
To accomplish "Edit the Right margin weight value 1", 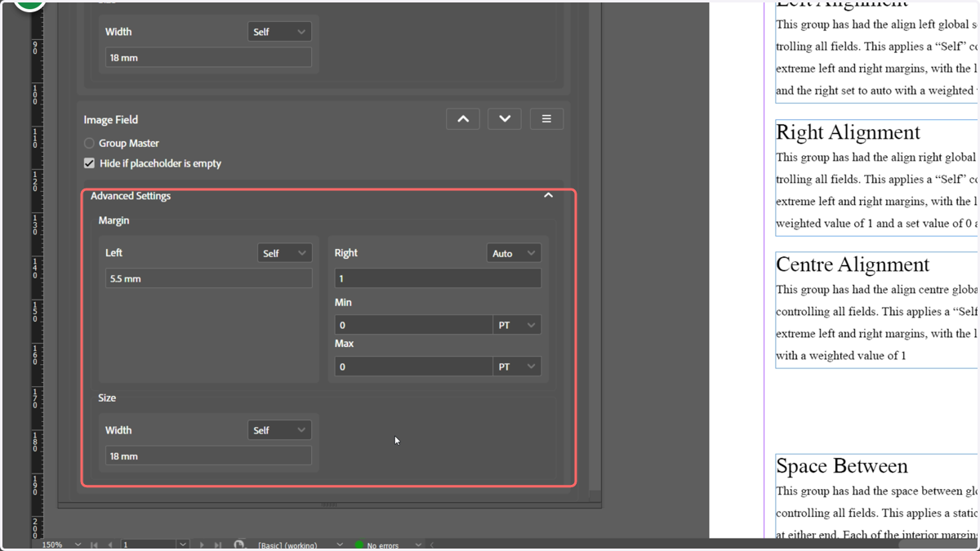I will tap(438, 278).
